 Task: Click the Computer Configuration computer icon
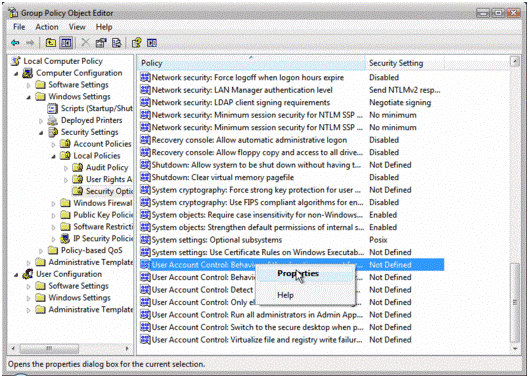coord(28,73)
